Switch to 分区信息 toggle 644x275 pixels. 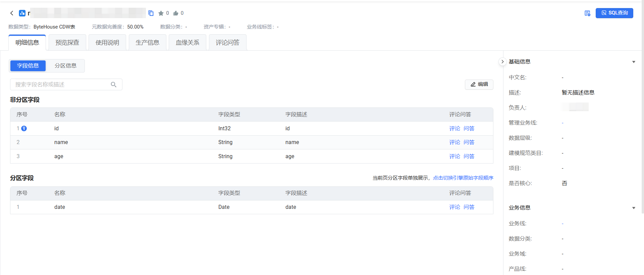(x=65, y=66)
